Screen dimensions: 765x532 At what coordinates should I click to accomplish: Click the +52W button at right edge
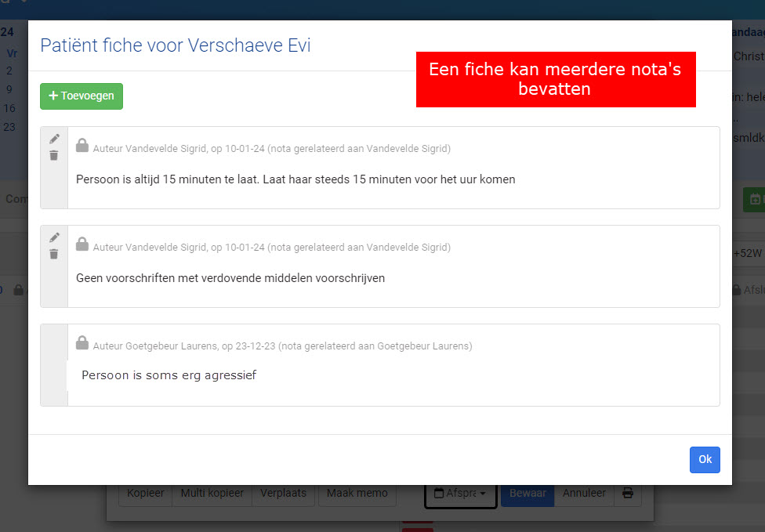748,253
